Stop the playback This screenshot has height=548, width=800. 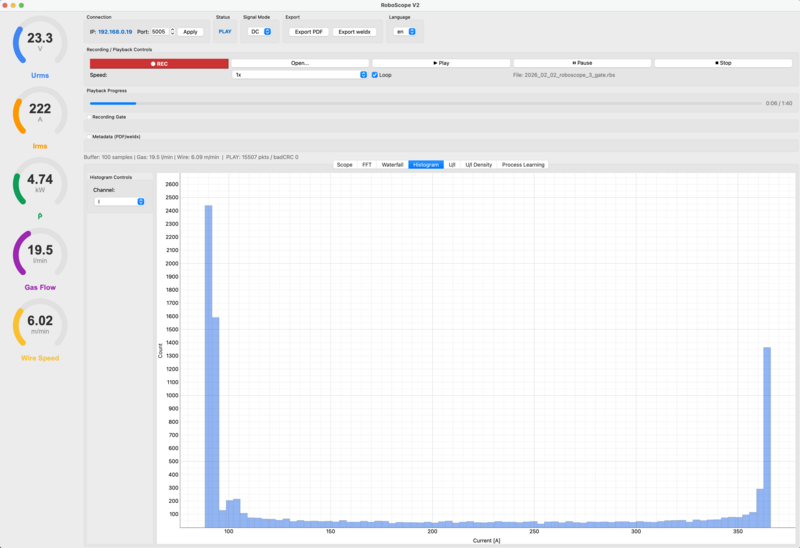click(722, 63)
